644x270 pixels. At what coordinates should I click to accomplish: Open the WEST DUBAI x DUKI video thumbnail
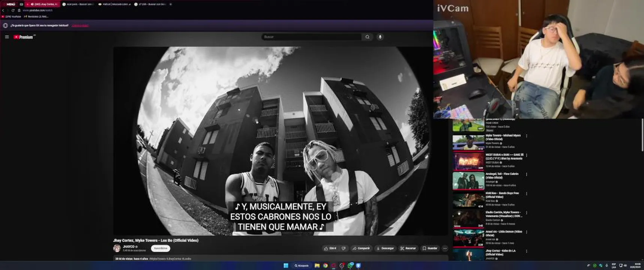pos(468,162)
